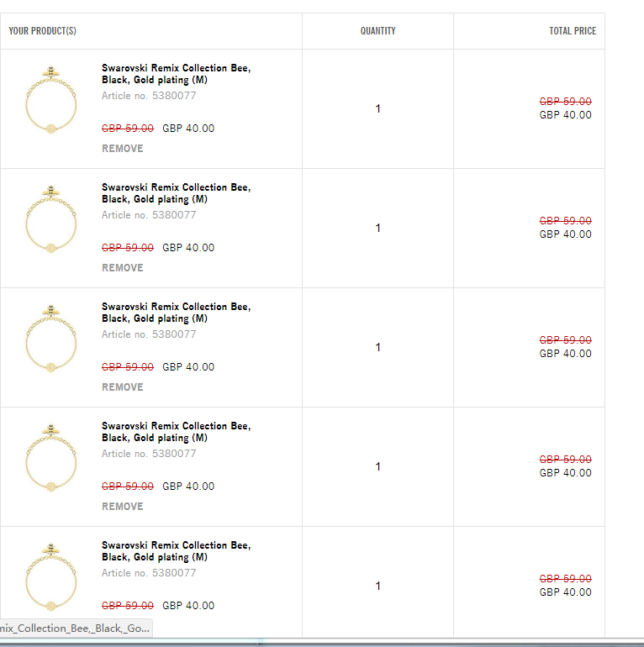This screenshot has height=647, width=644.
Task: Click the Your Product(s) column header
Action: coord(43,31)
